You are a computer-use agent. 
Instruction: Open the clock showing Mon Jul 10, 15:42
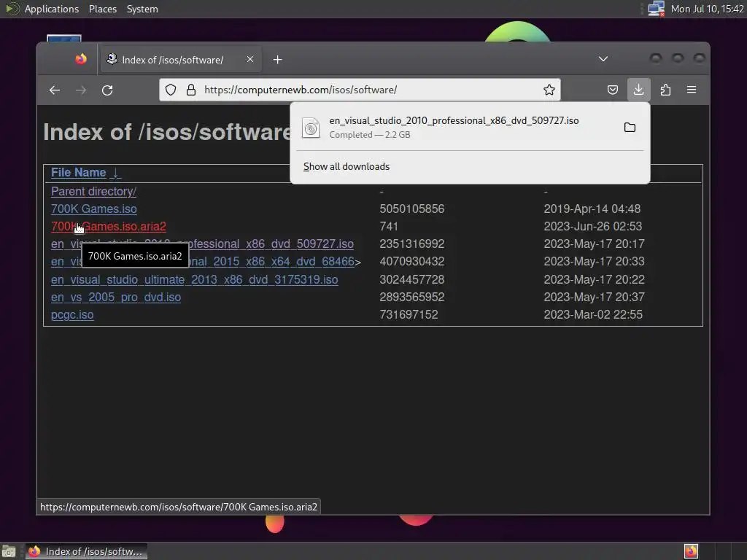point(707,9)
